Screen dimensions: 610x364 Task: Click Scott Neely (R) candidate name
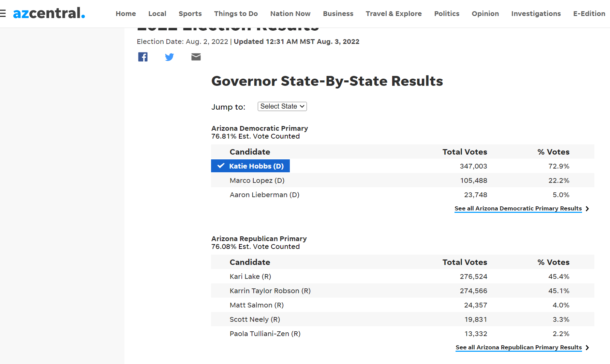coord(255,319)
